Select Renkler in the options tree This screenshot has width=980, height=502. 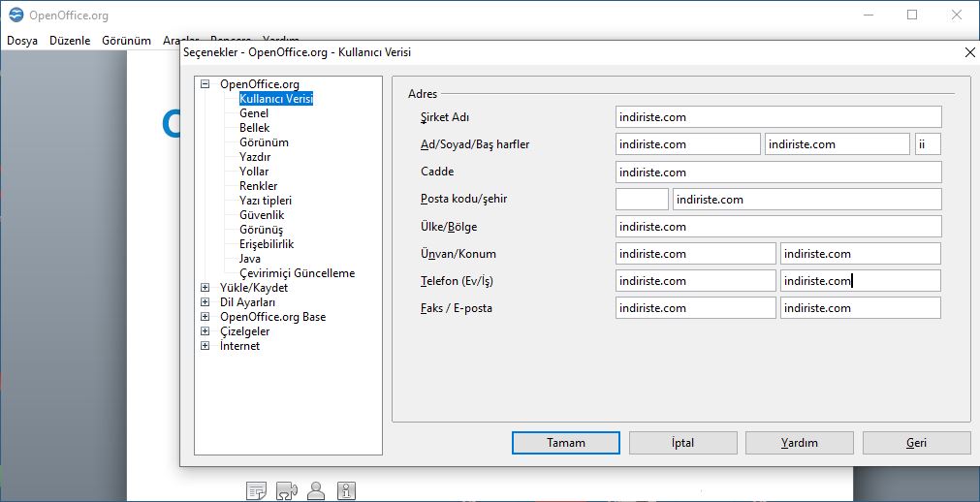[258, 186]
